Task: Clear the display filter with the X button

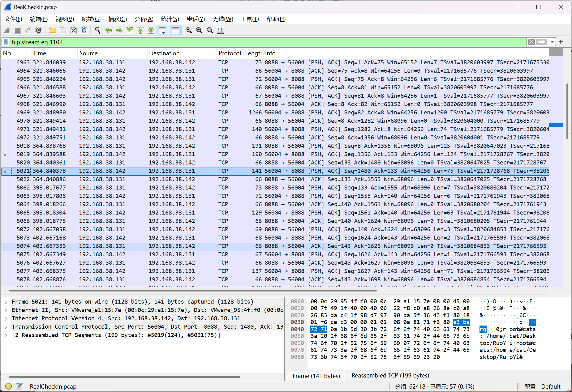Action: point(531,42)
